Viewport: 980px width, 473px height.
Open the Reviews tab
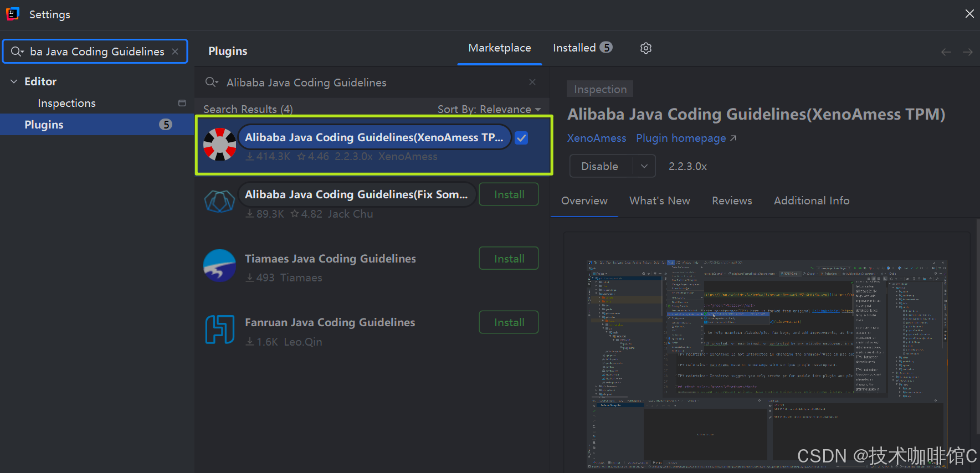click(732, 200)
